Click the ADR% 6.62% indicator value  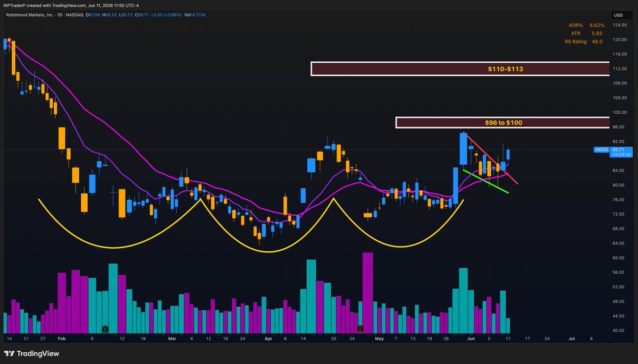597,24
